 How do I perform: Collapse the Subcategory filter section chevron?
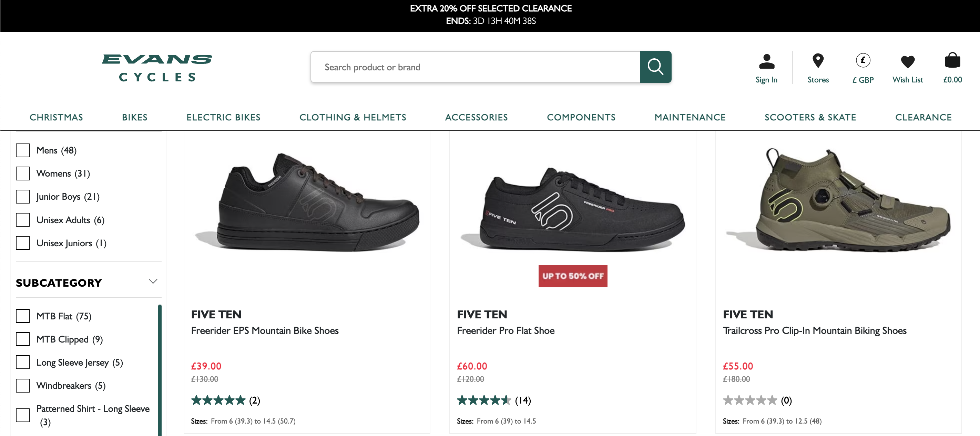coord(153,282)
